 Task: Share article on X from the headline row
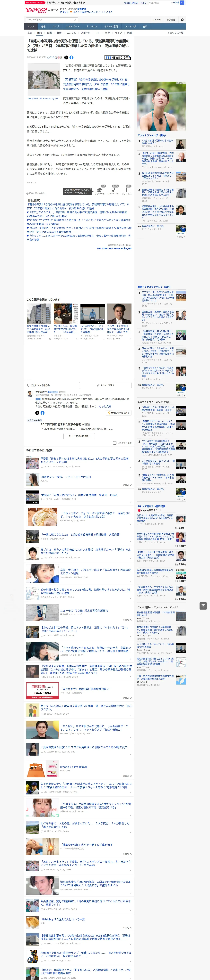point(66,57)
